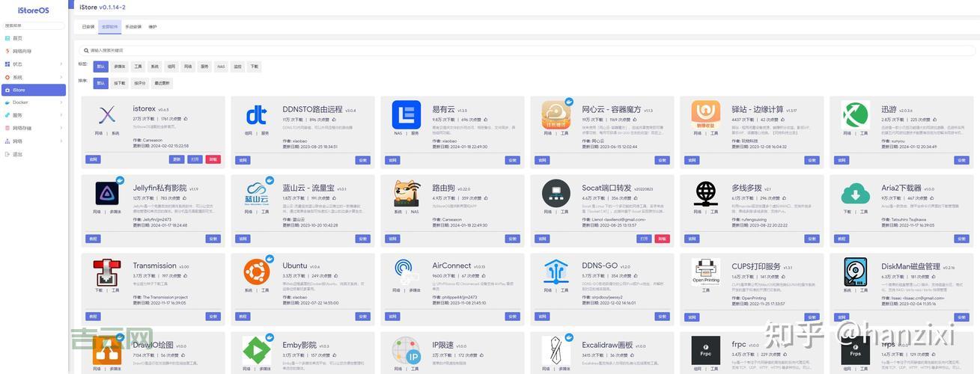Click the IP限速 app icon
This screenshot has height=374, width=980.
point(407,350)
